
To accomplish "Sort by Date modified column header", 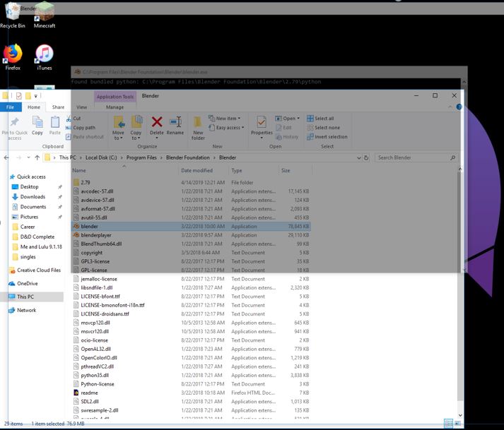I will [x=204, y=171].
